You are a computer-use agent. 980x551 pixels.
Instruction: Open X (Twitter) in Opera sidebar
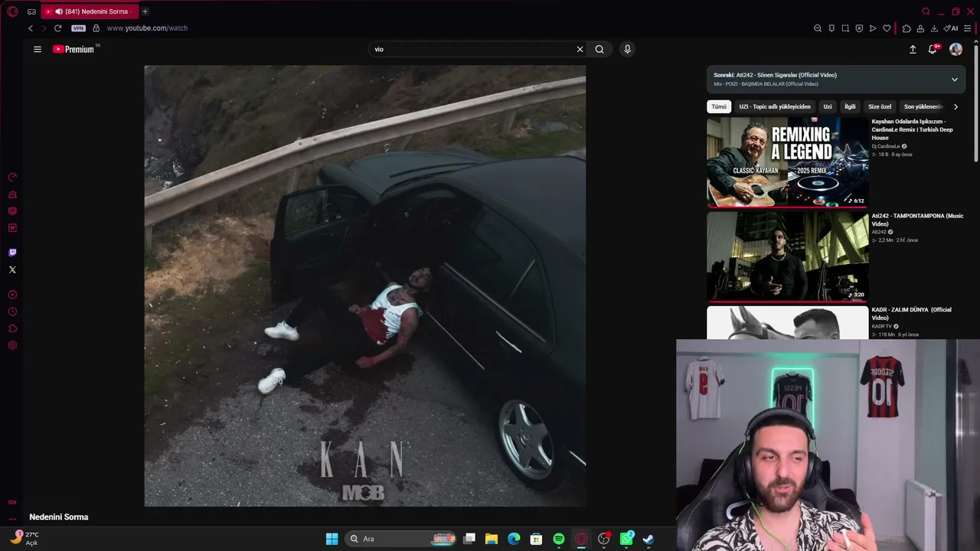[12, 269]
